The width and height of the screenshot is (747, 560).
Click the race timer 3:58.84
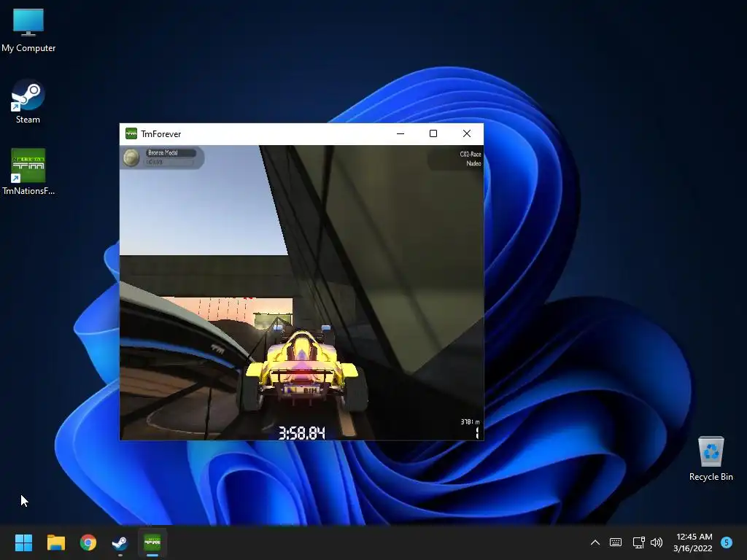301,433
